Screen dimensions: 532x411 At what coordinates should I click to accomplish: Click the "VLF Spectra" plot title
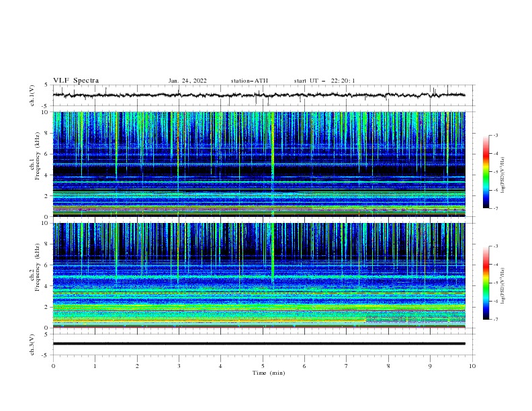[x=76, y=81]
